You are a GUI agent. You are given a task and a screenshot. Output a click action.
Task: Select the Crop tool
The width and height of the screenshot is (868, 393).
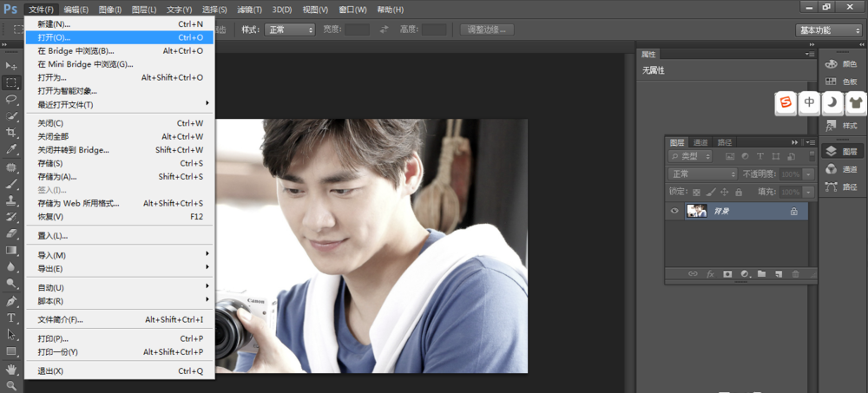coord(11,132)
